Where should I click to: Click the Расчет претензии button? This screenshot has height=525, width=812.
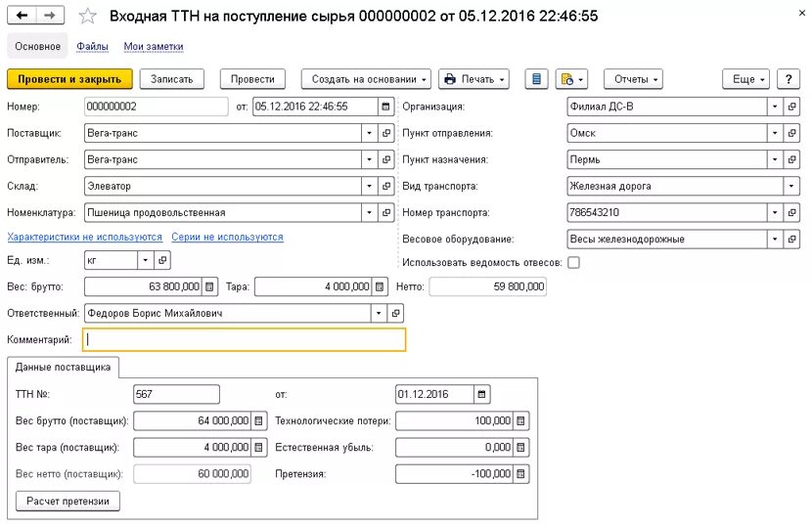(x=68, y=501)
